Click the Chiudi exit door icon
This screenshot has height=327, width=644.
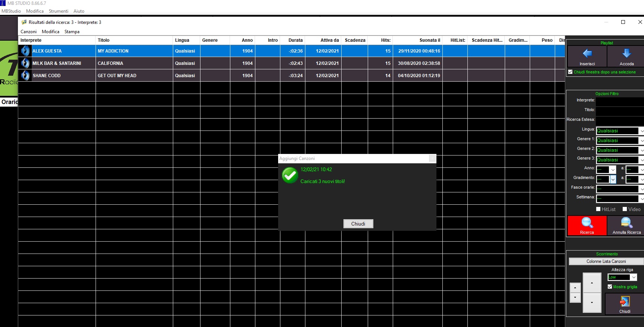[625, 301]
